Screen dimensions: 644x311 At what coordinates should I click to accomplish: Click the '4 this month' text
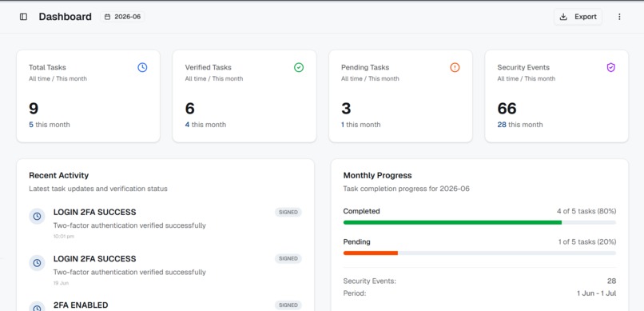pos(205,125)
